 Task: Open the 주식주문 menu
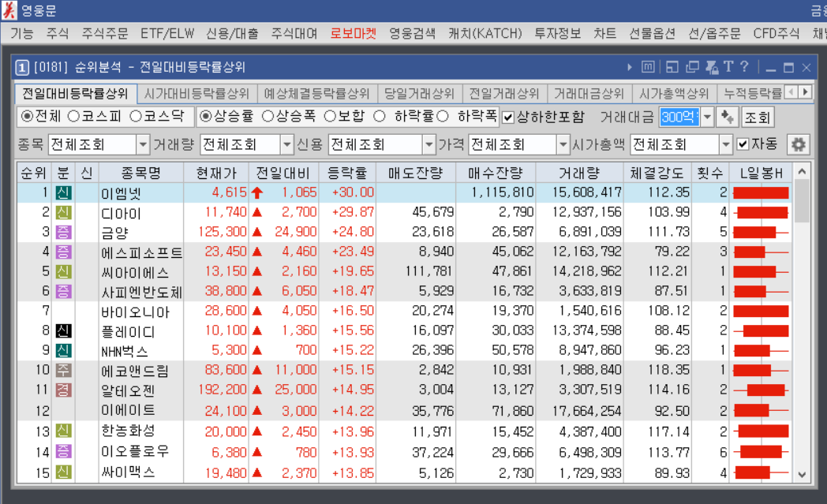tap(105, 34)
